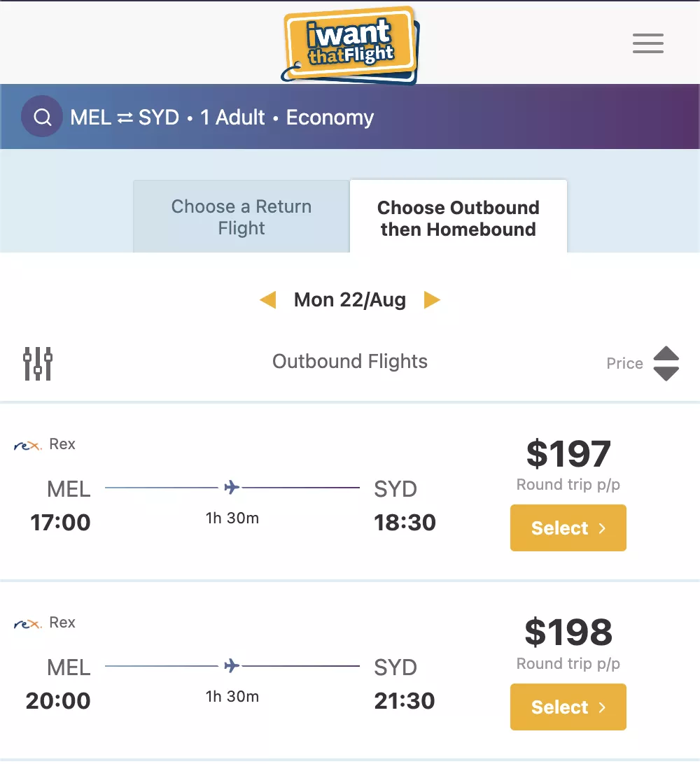Open the flight filters icon
The image size is (700, 764).
coord(38,363)
